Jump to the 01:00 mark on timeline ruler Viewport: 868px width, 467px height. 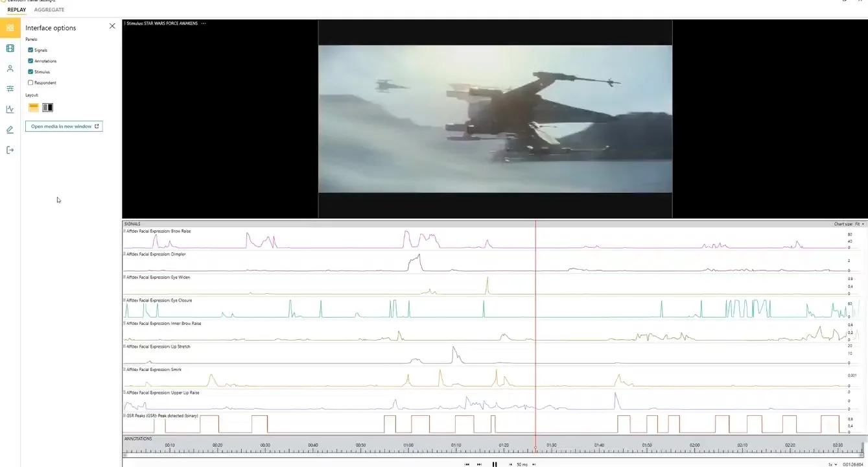pos(408,445)
